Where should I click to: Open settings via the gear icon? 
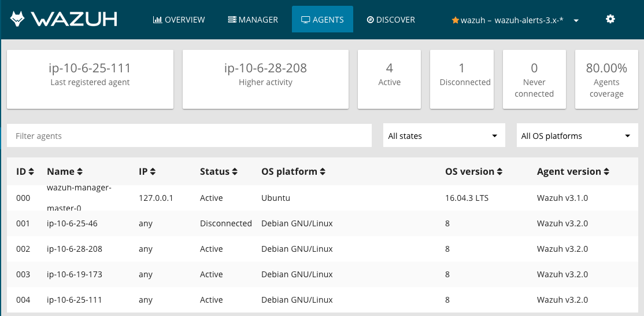point(610,19)
